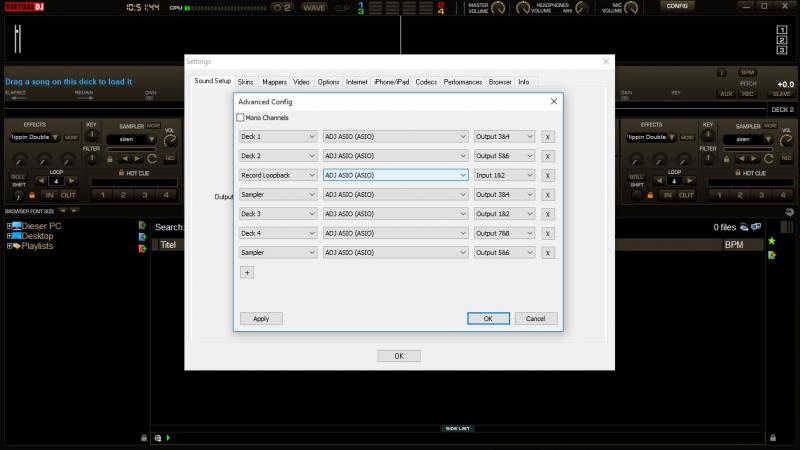Open the Codecs tab
The height and width of the screenshot is (450, 800).
426,82
